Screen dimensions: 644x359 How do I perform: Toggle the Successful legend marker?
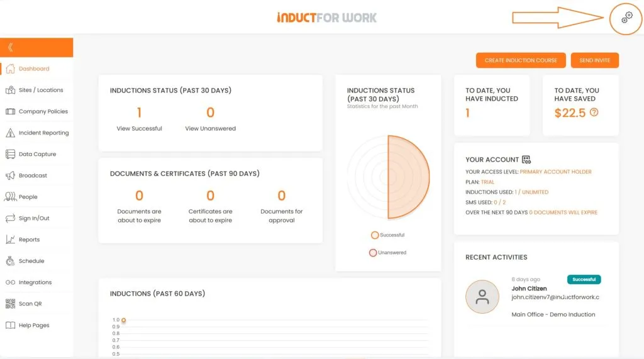[x=375, y=235]
